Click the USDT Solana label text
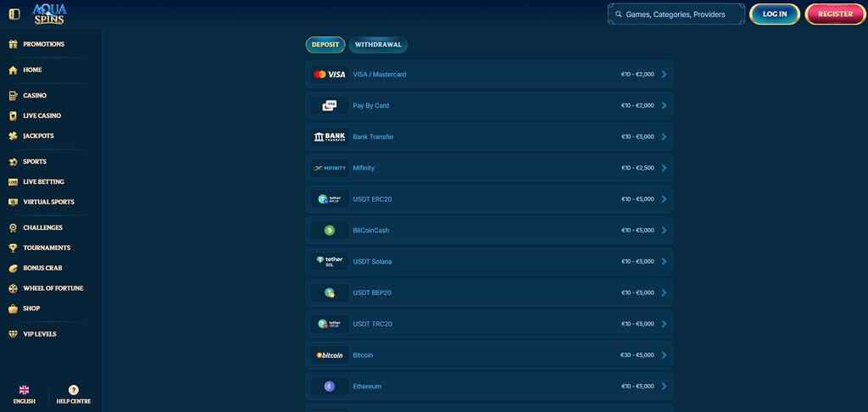Screen dimensions: 868x412 coord(373,261)
